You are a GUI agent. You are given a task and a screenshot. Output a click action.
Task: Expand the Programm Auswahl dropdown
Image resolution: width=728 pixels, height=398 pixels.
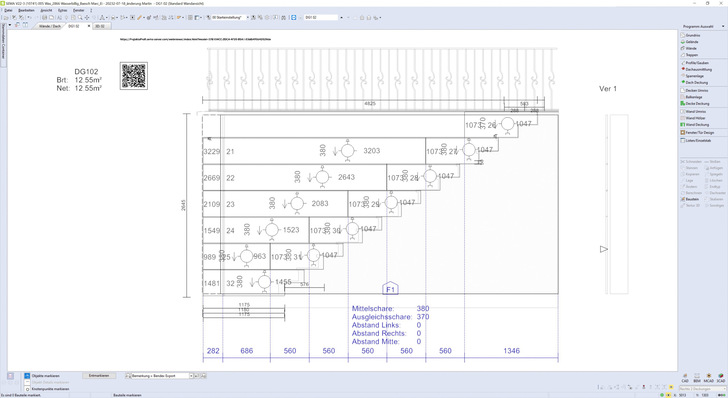point(723,26)
